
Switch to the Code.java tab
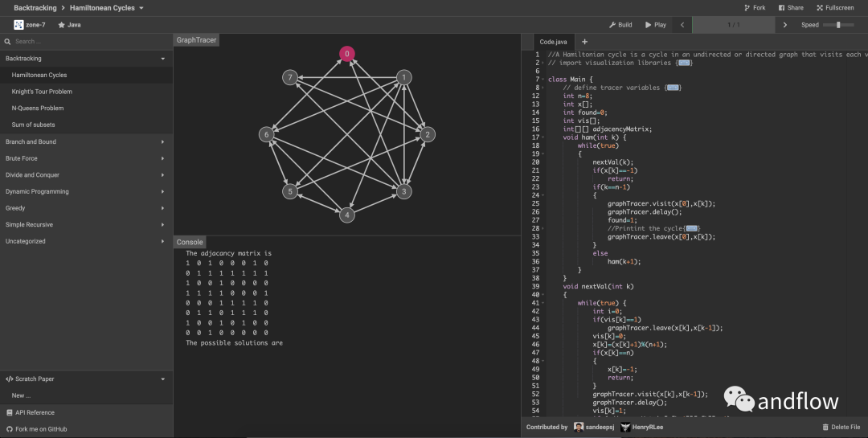point(553,42)
